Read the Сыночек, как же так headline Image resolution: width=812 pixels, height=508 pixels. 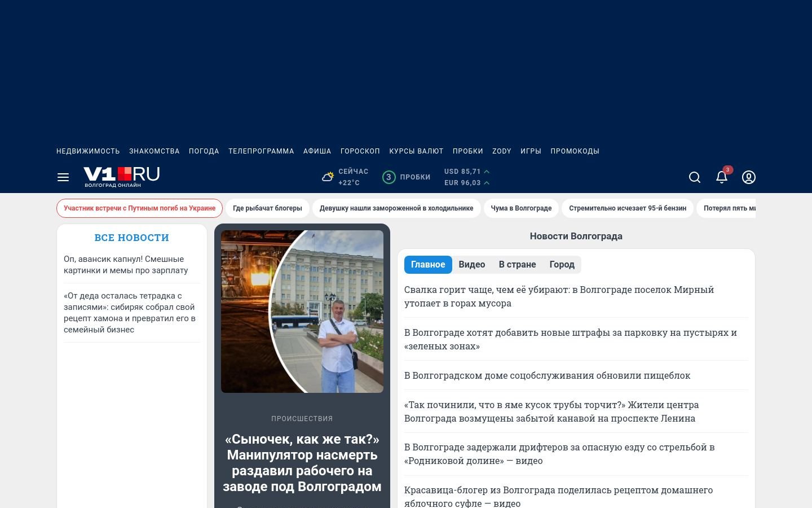point(302,463)
